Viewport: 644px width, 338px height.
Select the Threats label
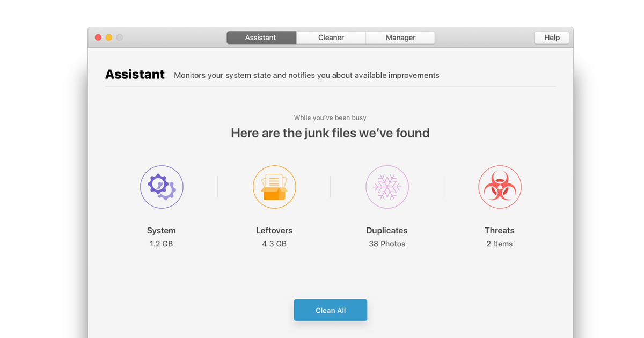click(500, 231)
